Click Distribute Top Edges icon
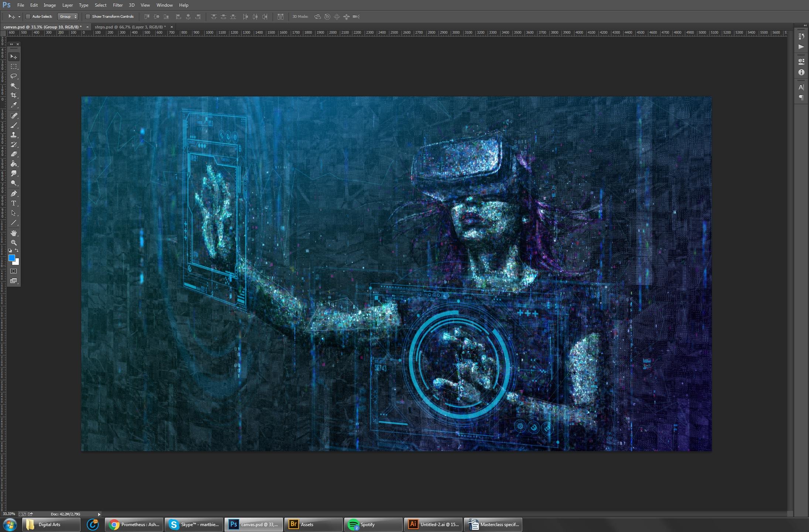Screen dimensions: 809x532 [x=214, y=17]
